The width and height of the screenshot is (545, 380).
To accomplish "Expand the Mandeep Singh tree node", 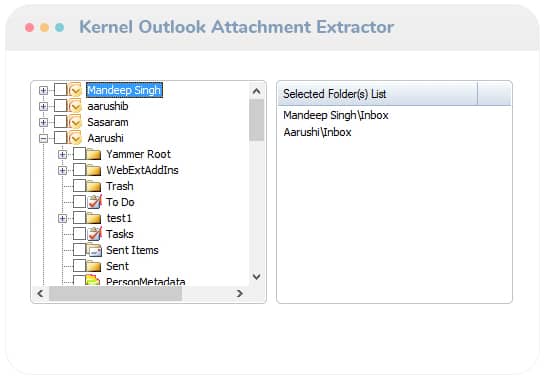I will 43,90.
